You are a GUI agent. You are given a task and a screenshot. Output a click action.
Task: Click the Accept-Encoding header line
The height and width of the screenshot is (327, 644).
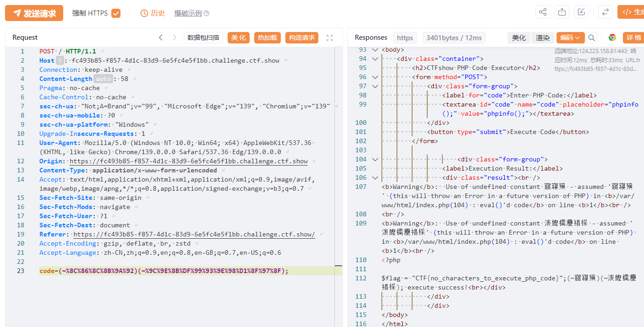(x=115, y=243)
